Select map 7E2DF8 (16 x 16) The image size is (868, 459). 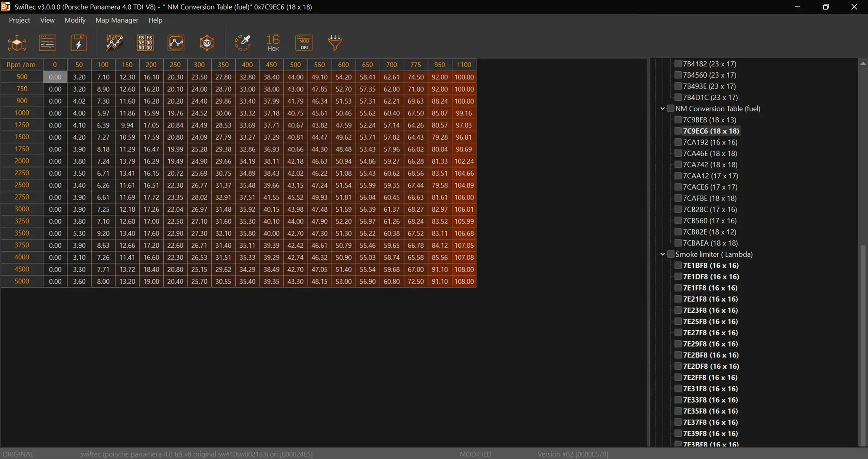[x=711, y=366]
